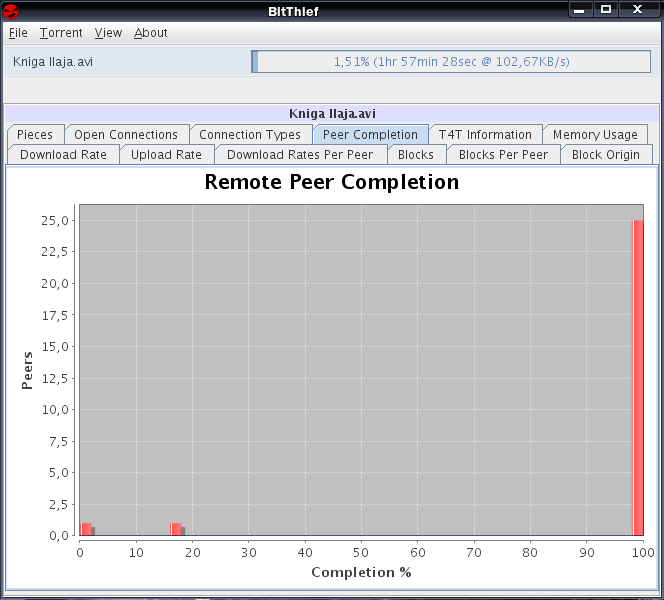Switch to the Blocks tab
664x600 pixels.
pyautogui.click(x=416, y=155)
